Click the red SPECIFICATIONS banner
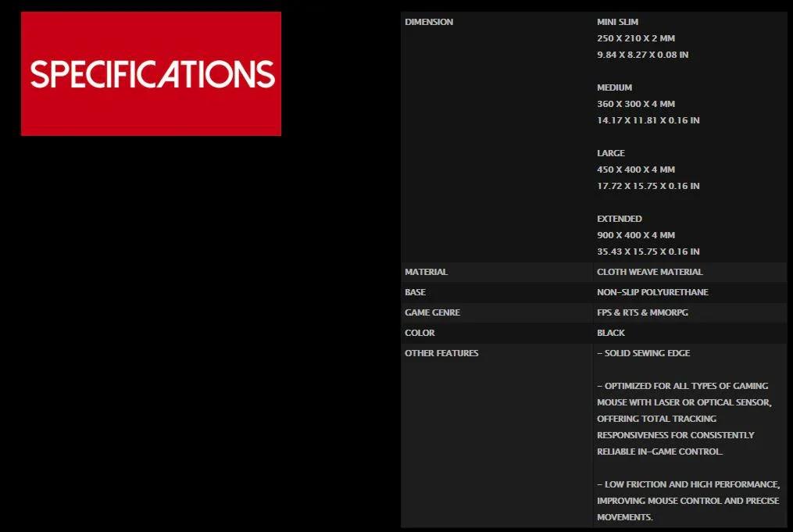The height and width of the screenshot is (532, 793). point(151,74)
